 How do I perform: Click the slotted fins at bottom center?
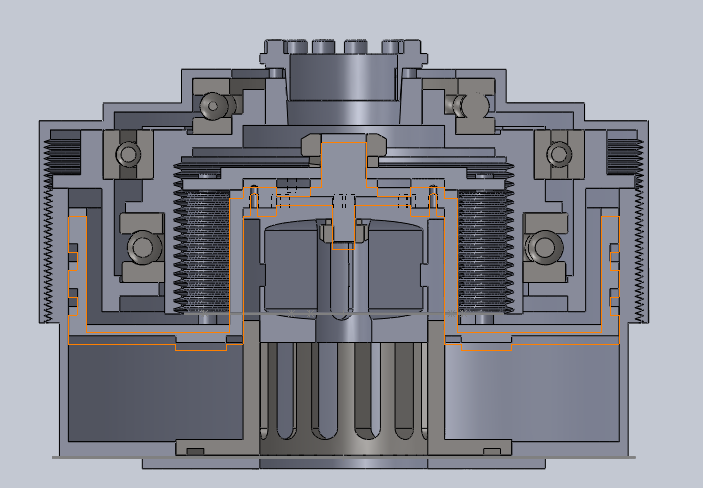(343, 395)
